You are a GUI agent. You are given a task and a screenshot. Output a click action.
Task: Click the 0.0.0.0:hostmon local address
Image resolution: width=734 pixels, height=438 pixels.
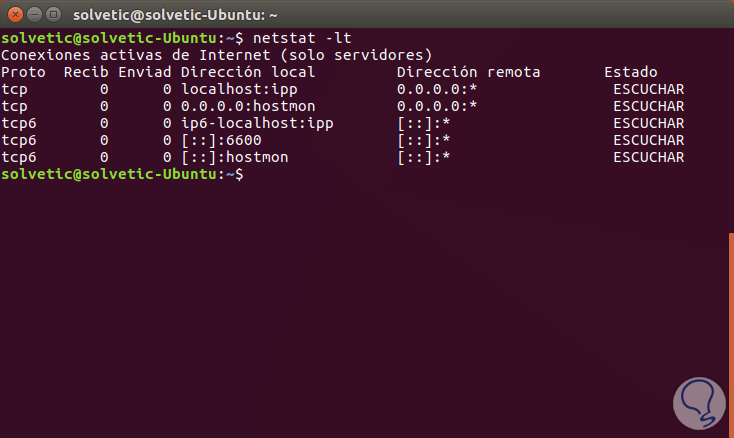(247, 106)
